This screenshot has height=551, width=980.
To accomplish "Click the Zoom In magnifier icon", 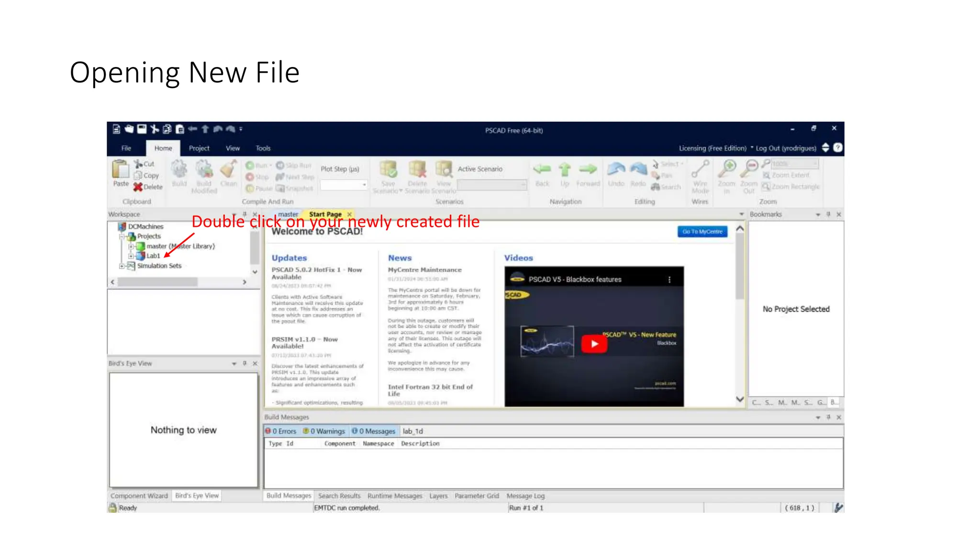I will click(728, 169).
